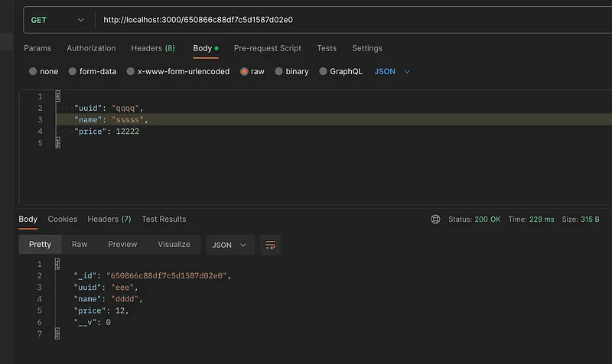The height and width of the screenshot is (364, 612).
Task: Open the Visualize response view
Action: (x=174, y=244)
